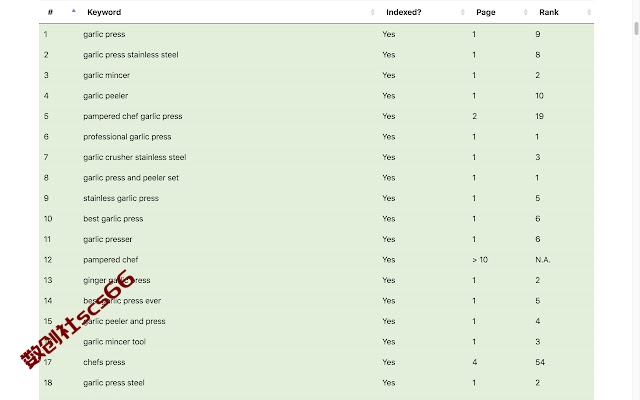Select the 'pampered chef garlic press' row

pyautogui.click(x=316, y=116)
